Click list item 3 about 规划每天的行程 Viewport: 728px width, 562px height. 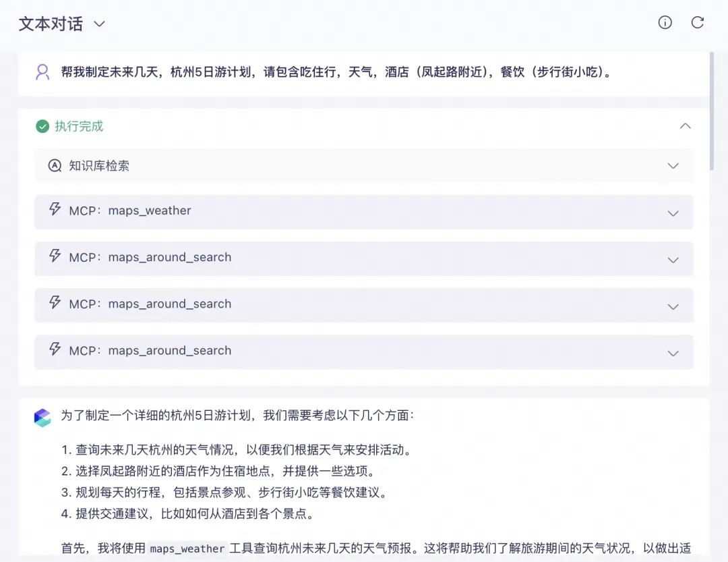pyautogui.click(x=224, y=493)
